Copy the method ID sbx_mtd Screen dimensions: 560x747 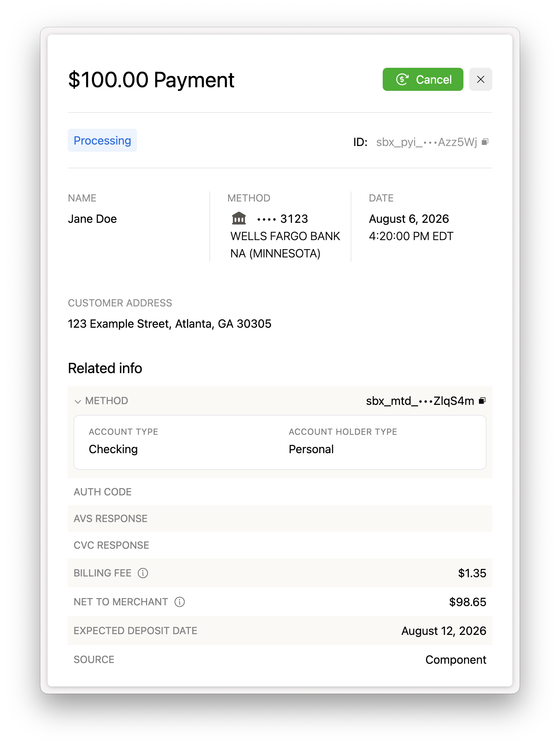pos(482,401)
